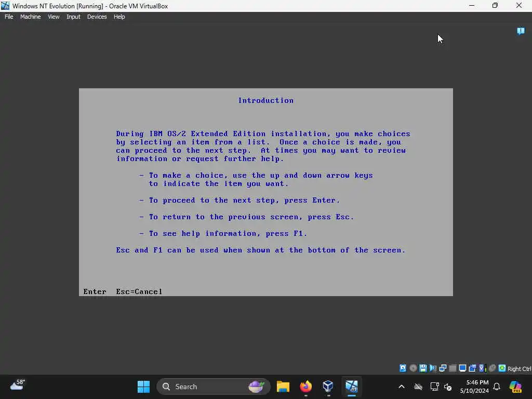Open the File menu

pyautogui.click(x=9, y=17)
